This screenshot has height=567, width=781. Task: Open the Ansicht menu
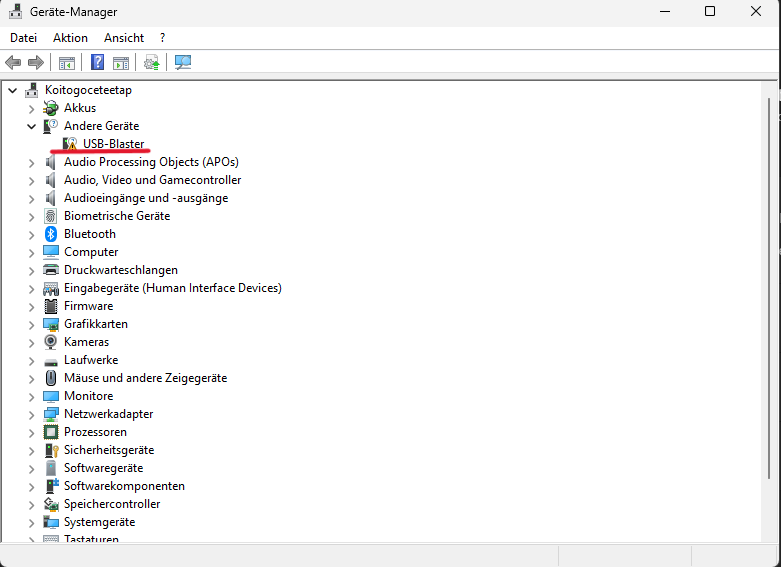click(x=124, y=38)
